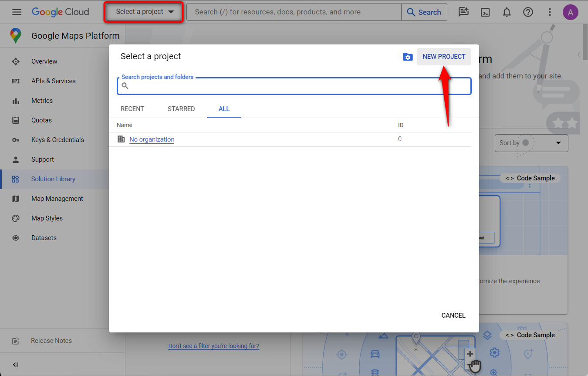Viewport: 588px width, 376px height.
Task: Click the key icon beside Keys & Credentials
Action: tap(16, 140)
